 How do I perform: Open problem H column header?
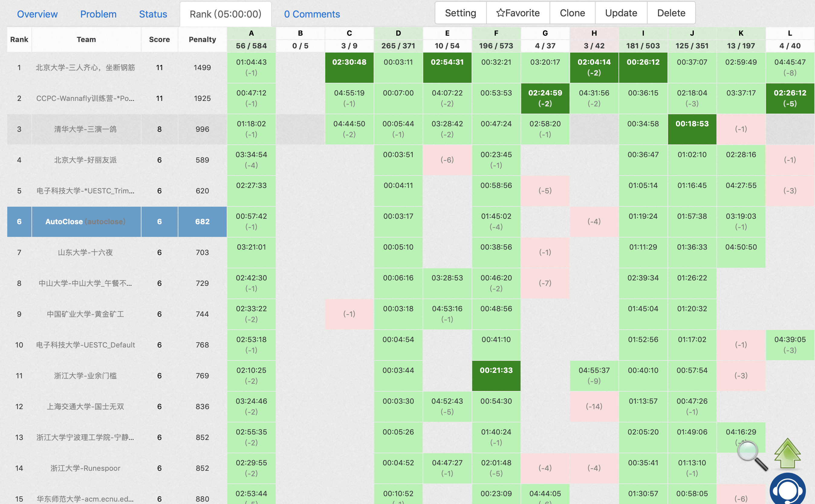coord(594,33)
